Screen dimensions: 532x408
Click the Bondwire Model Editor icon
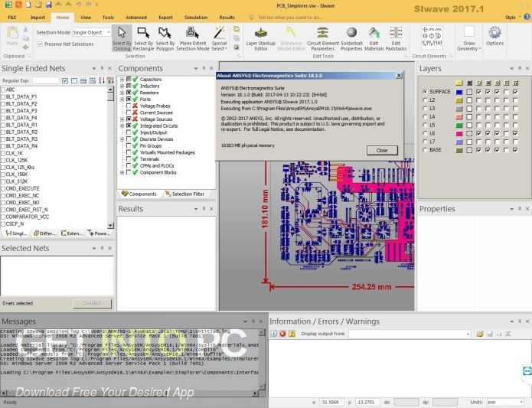pyautogui.click(x=292, y=38)
